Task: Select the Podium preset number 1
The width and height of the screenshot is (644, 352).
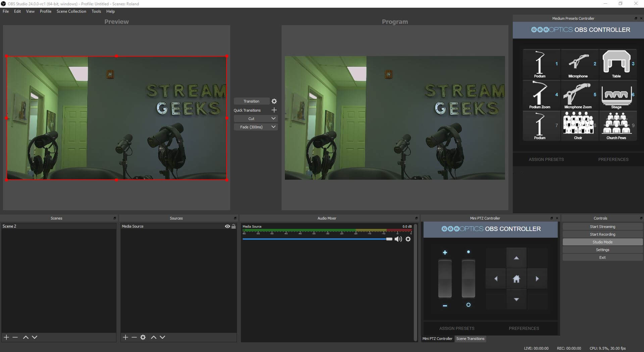Action: coord(541,64)
